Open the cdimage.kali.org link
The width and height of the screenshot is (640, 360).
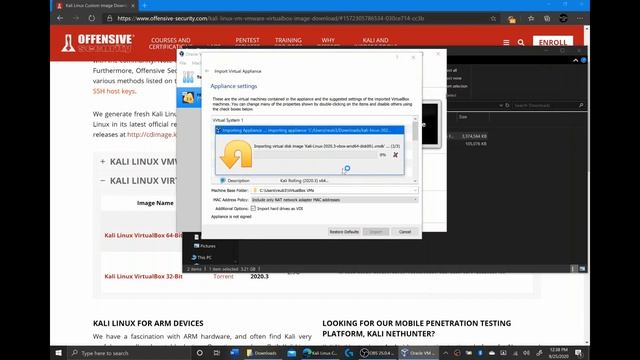(152, 135)
